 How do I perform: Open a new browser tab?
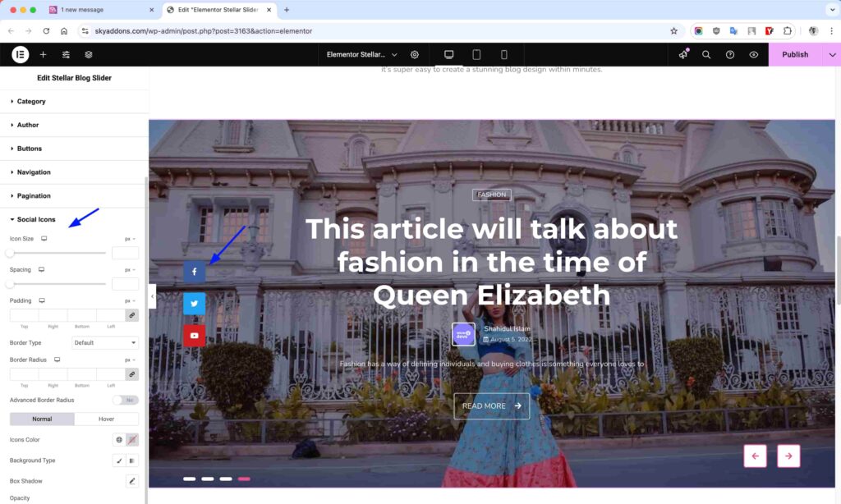[287, 10]
